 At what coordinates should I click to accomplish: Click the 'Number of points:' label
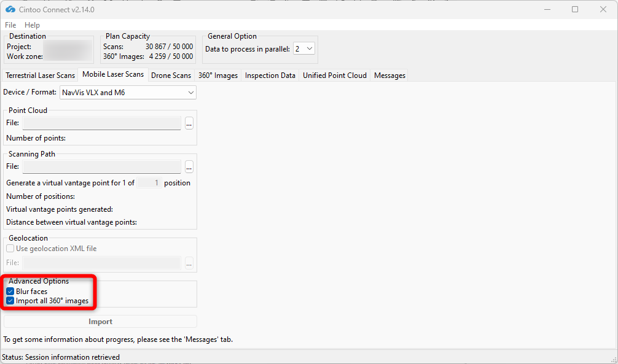[x=36, y=138]
